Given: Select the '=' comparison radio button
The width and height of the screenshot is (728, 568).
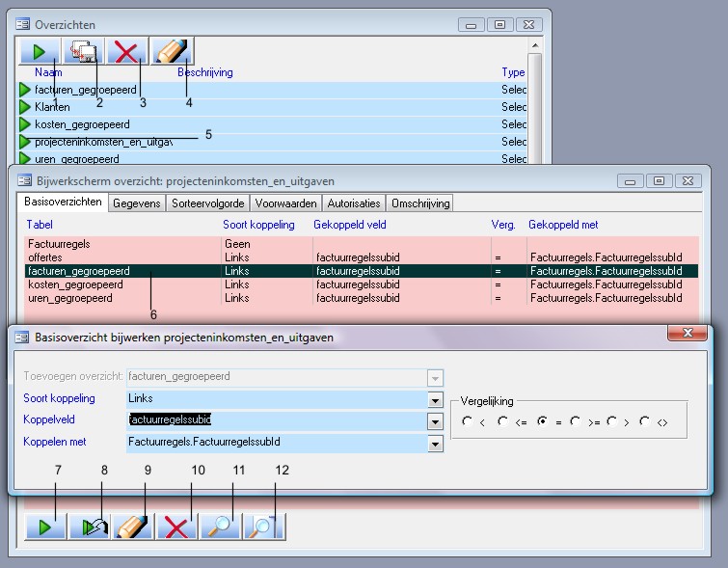Looking at the screenshot, I should coord(542,421).
